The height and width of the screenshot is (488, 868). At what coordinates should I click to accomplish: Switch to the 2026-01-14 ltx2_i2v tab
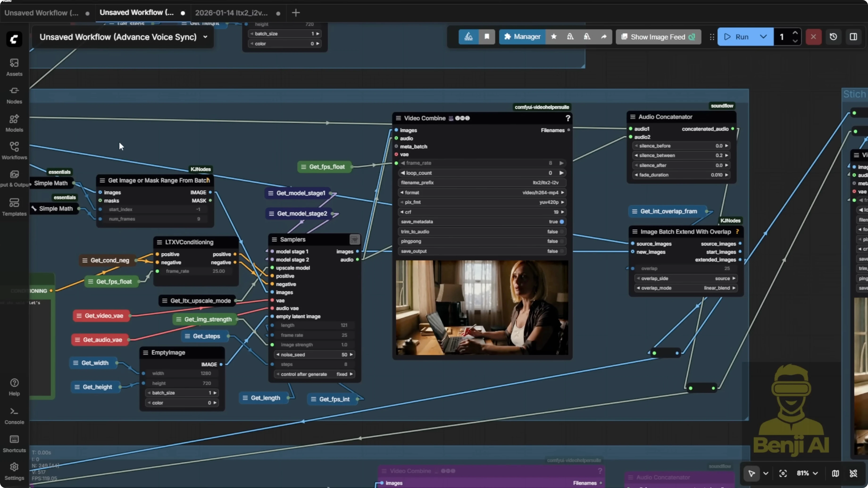pos(231,13)
